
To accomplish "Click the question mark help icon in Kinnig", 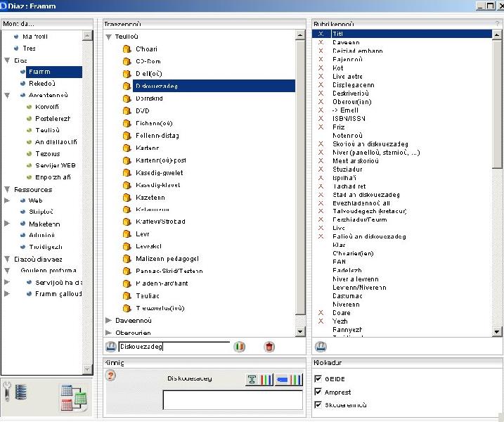I will coord(110,376).
